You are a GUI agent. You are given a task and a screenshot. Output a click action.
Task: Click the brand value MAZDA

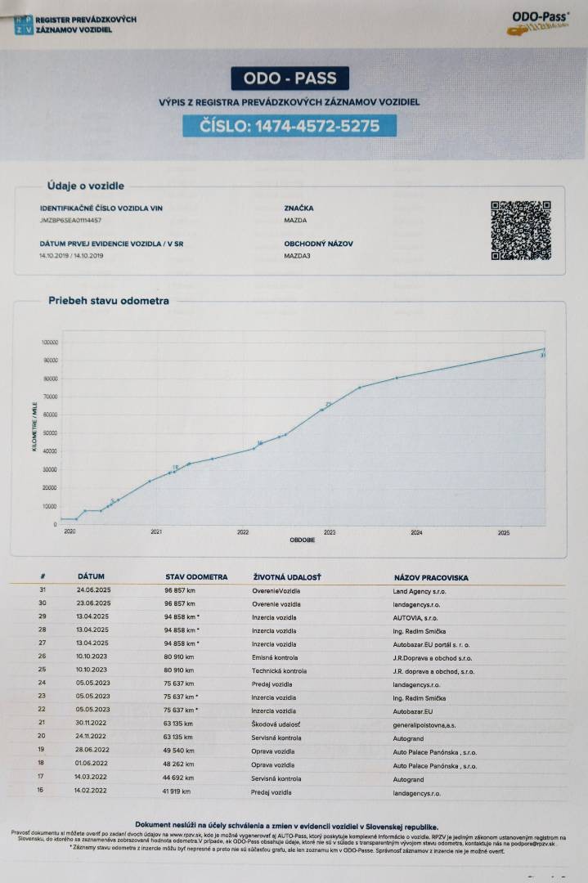click(x=295, y=220)
